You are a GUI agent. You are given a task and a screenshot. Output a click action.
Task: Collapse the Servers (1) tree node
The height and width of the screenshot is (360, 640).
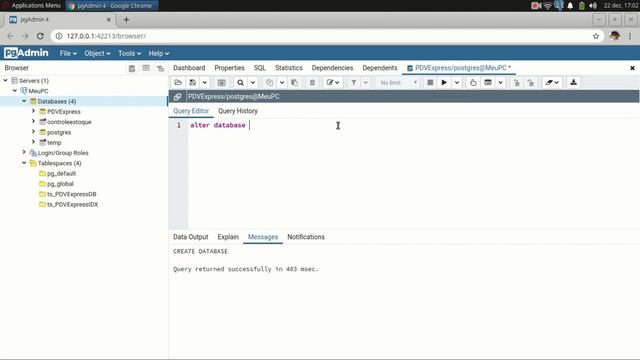click(x=6, y=80)
